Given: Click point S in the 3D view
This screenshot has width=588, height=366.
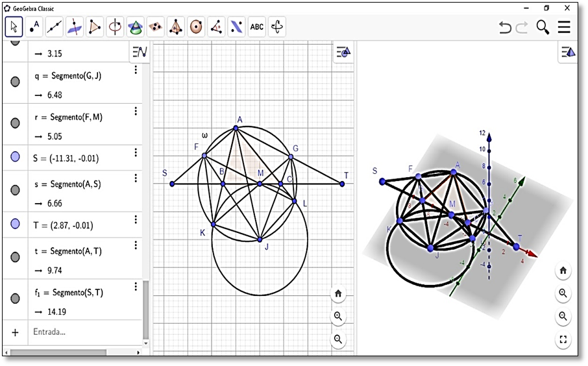Looking at the screenshot, I should pos(382,182).
